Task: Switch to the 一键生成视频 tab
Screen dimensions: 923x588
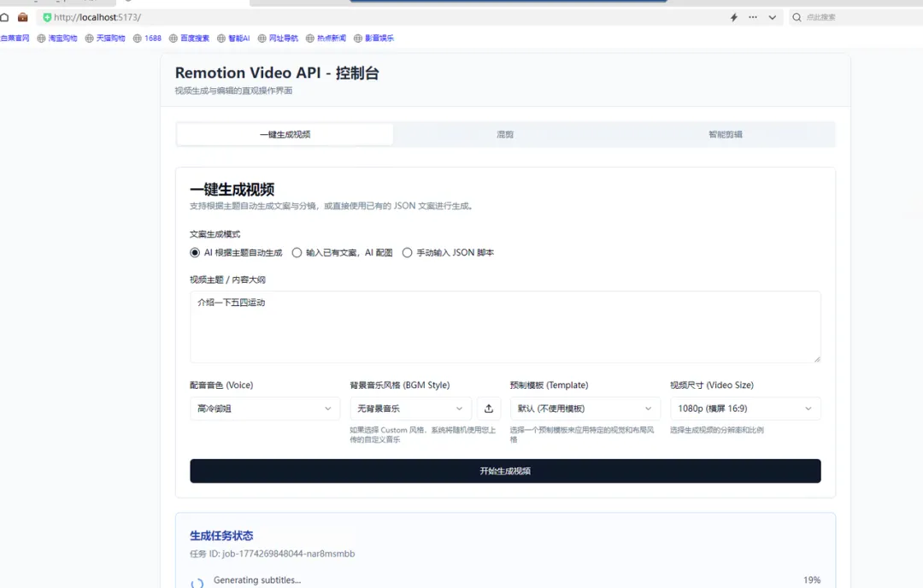Action: point(285,134)
